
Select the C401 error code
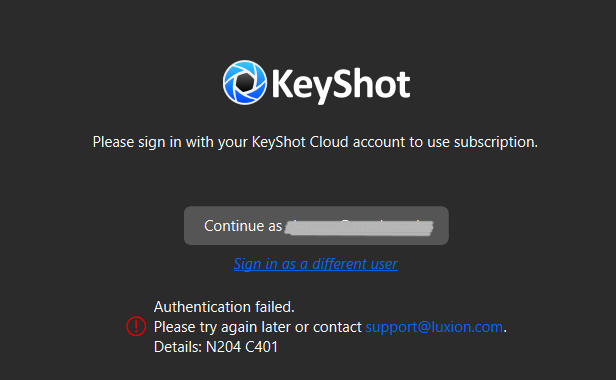coord(261,347)
